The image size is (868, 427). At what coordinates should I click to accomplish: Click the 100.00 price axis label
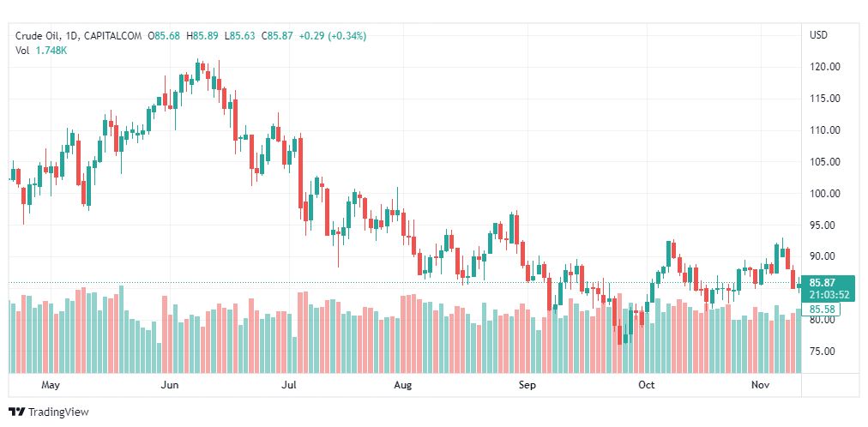[824, 194]
